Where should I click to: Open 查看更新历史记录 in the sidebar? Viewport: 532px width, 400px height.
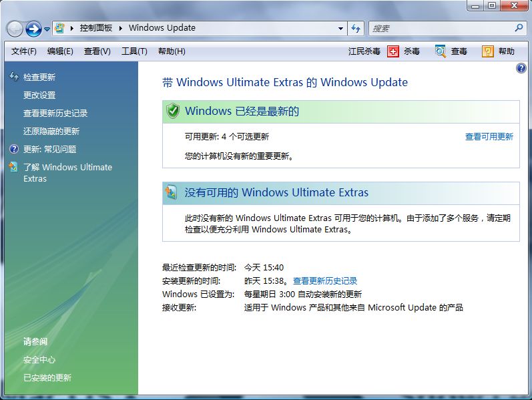pos(55,113)
